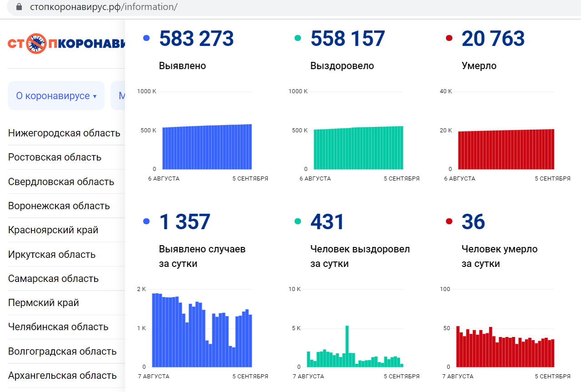
Task: Click the 431 daily recovered figure
Action: tap(327, 222)
